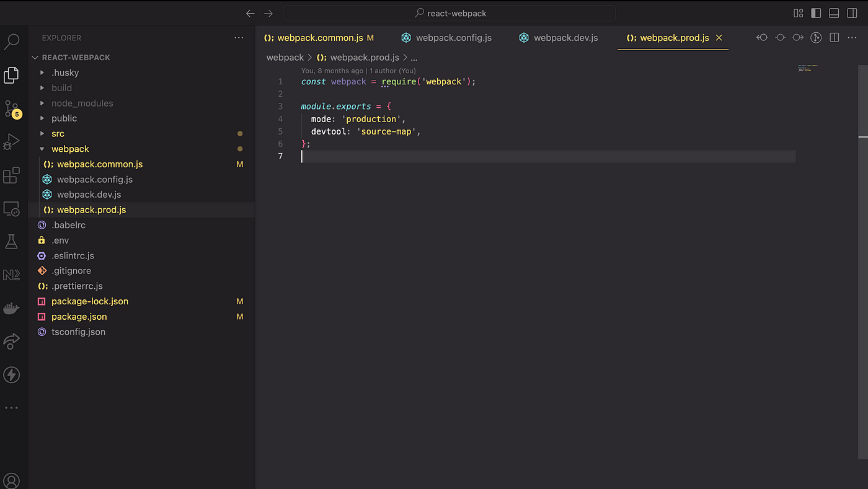Open the package.json file
Image resolution: width=868 pixels, height=489 pixels.
tap(141, 317)
